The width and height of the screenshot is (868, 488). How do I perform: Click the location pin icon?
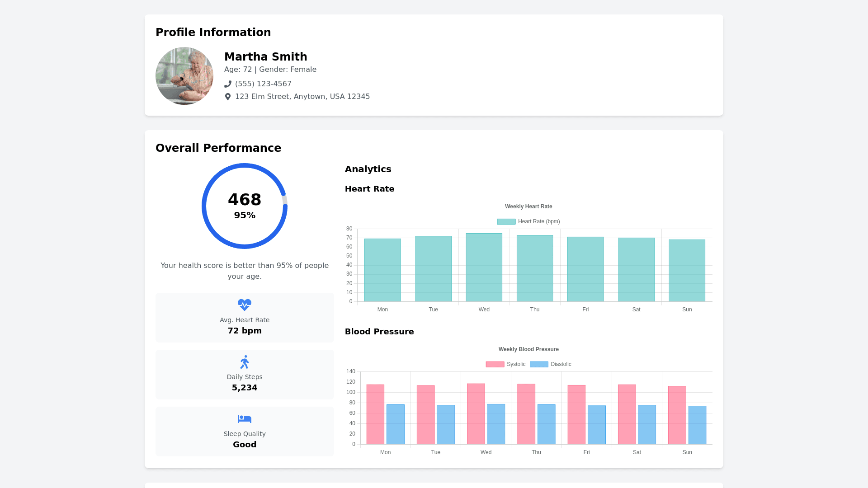point(228,97)
